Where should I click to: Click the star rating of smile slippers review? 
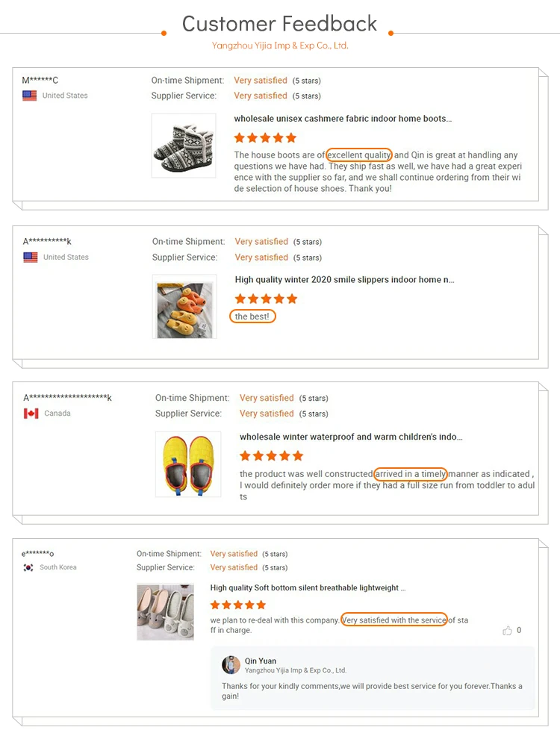[267, 299]
